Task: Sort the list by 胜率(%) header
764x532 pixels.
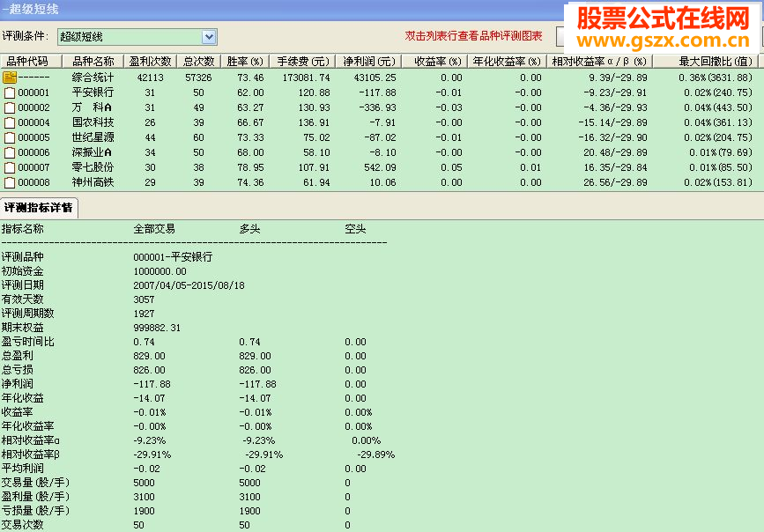Action: tap(245, 62)
